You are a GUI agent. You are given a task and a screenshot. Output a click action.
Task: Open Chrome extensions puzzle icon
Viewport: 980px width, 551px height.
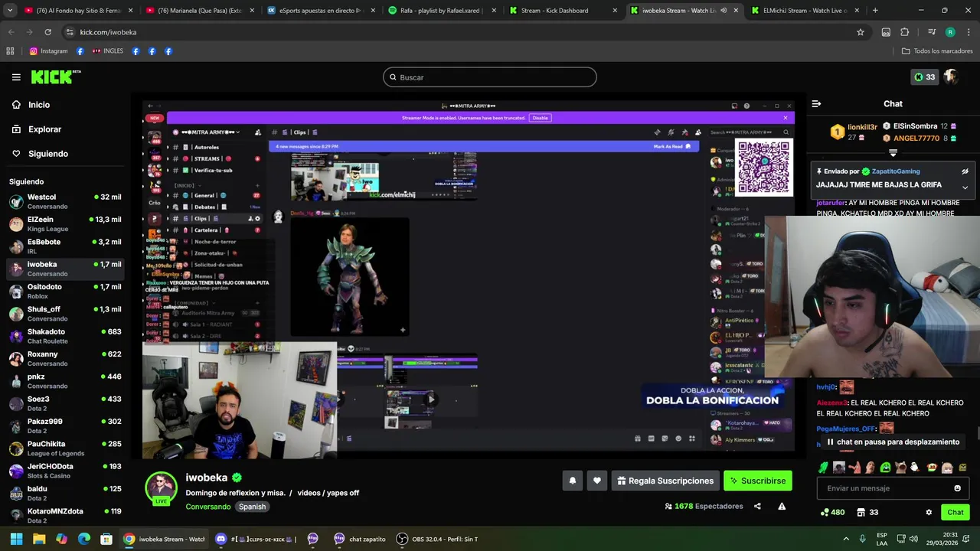(905, 32)
